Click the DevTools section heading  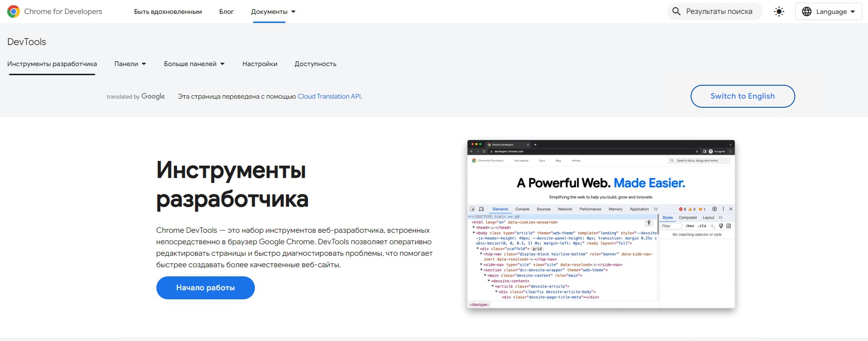27,42
